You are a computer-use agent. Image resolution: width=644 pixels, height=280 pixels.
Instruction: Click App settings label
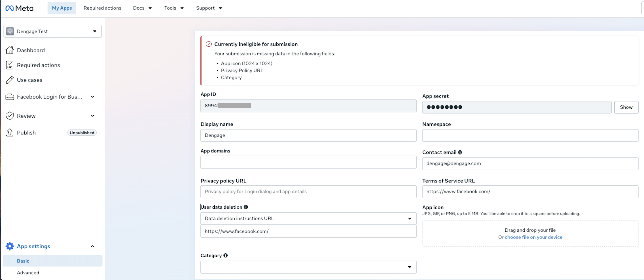(34, 246)
